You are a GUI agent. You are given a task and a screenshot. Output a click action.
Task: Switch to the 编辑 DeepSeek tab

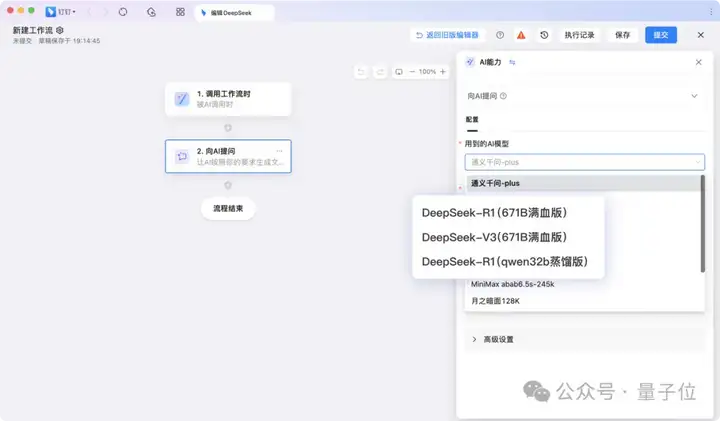click(234, 13)
